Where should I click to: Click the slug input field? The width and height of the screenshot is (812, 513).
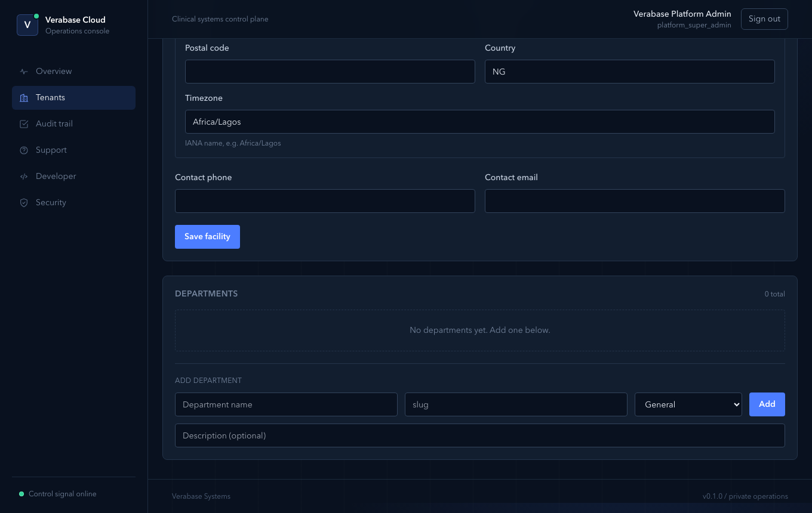click(516, 404)
